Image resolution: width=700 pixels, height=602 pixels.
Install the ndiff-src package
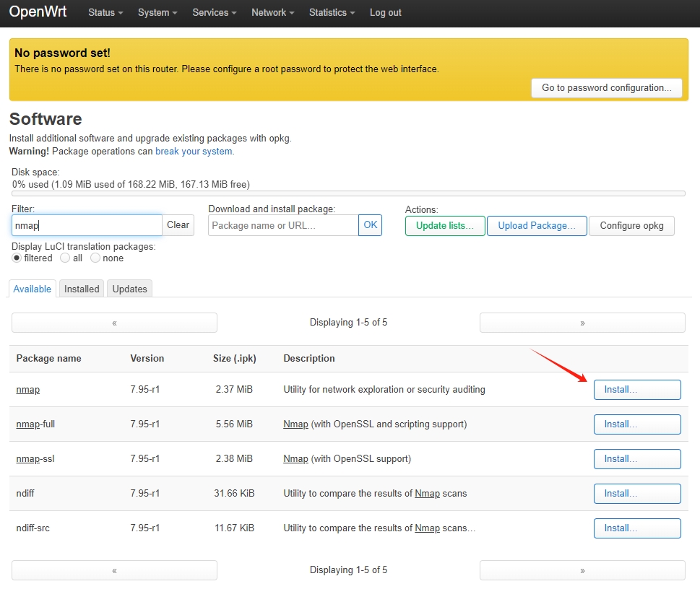point(637,528)
